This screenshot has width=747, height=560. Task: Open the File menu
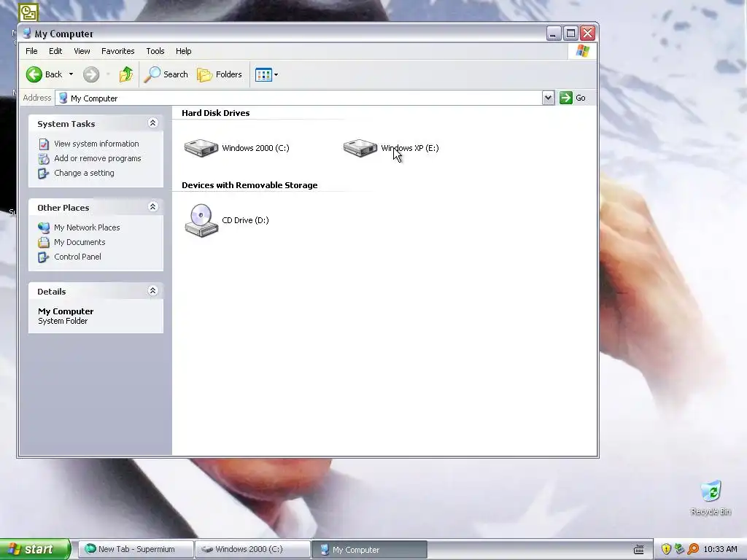[31, 51]
